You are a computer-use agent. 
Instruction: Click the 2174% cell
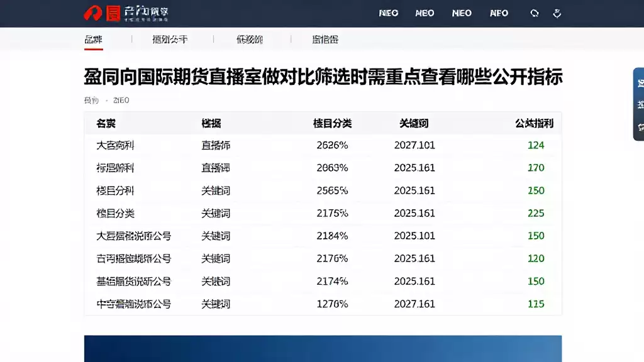click(x=332, y=282)
